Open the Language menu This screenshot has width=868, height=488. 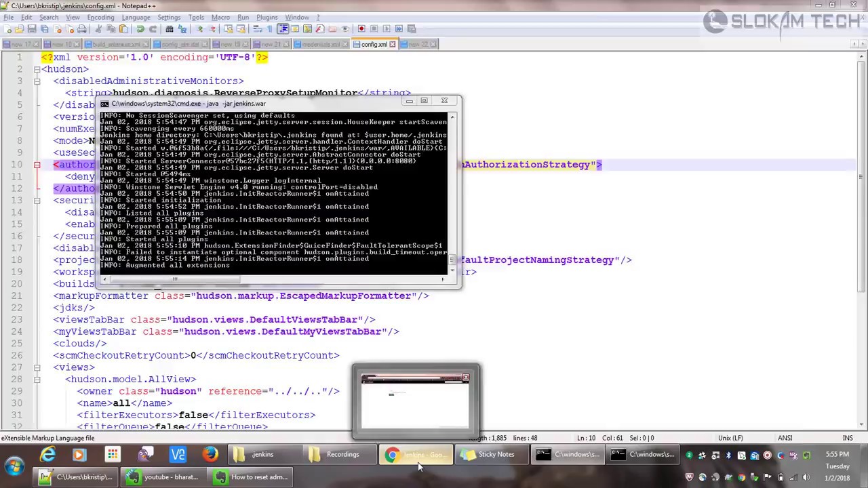(x=136, y=17)
